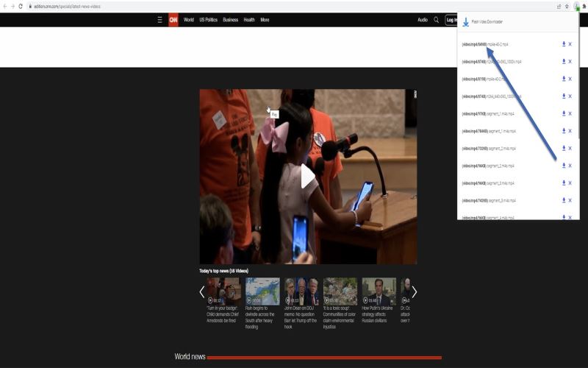Click the Flash Video Downloader extension icon
Viewport: 588px width, 368px height.
point(576,7)
